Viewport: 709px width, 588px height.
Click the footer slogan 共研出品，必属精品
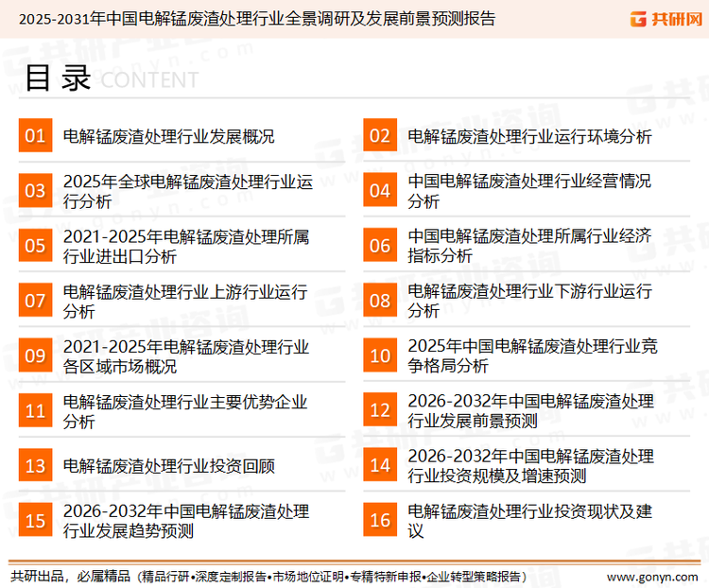[x=71, y=577]
